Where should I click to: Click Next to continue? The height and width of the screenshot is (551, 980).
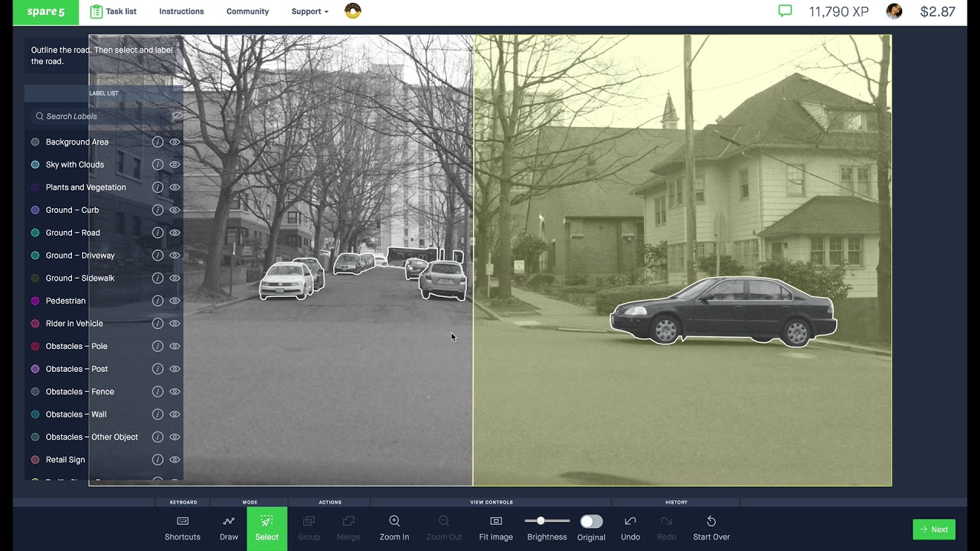(934, 530)
